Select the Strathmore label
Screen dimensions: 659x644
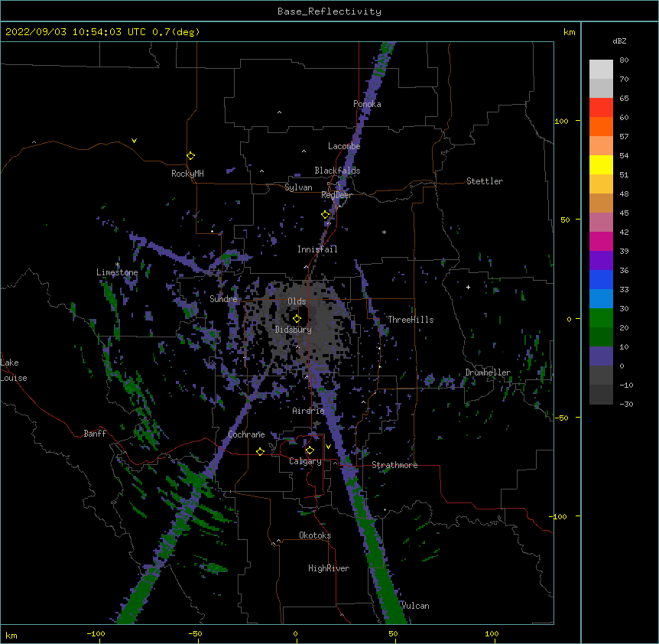(x=394, y=465)
